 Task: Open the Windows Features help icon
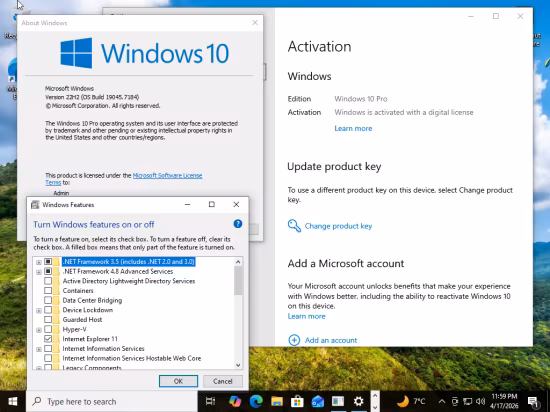click(x=238, y=224)
